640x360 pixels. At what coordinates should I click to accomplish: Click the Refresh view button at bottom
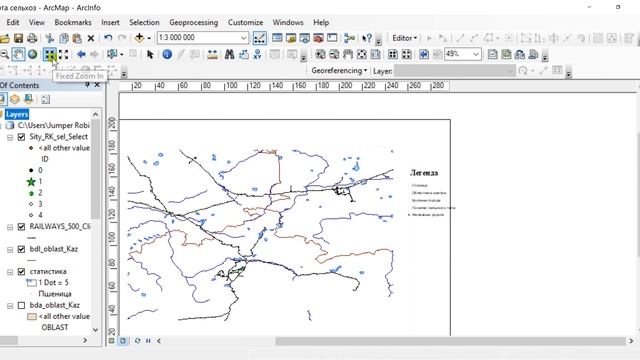tap(137, 340)
